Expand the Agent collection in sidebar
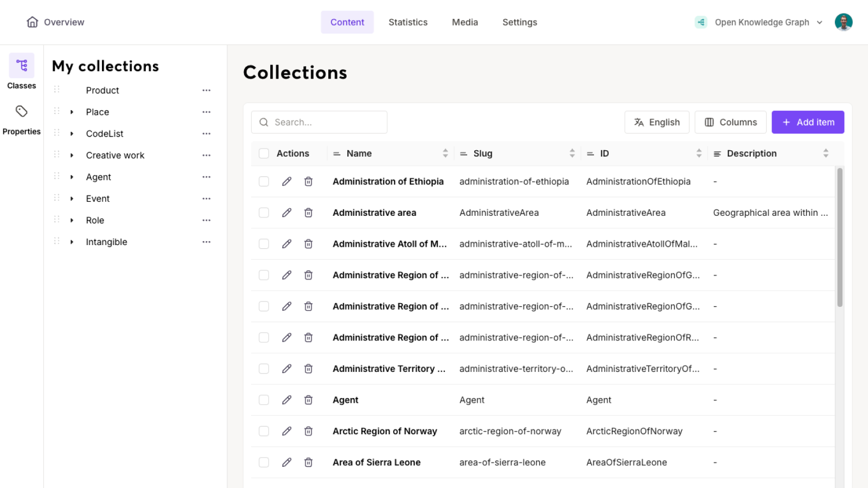This screenshot has height=488, width=868. coord(72,177)
